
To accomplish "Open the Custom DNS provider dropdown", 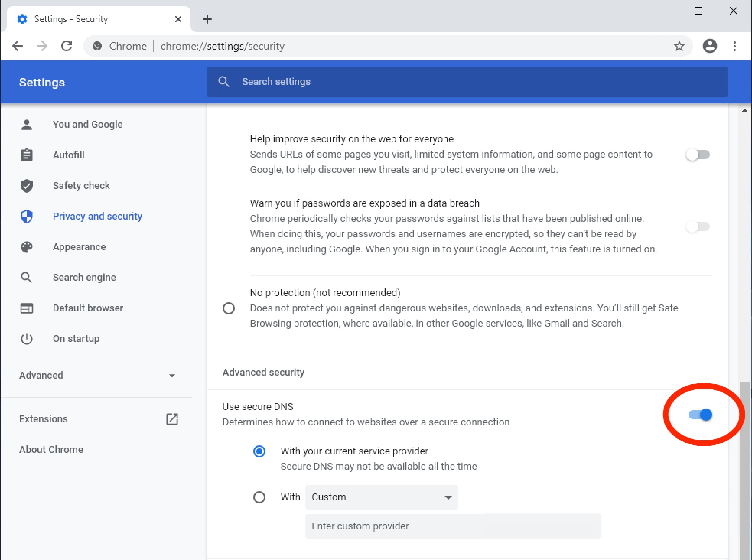I will tap(381, 497).
